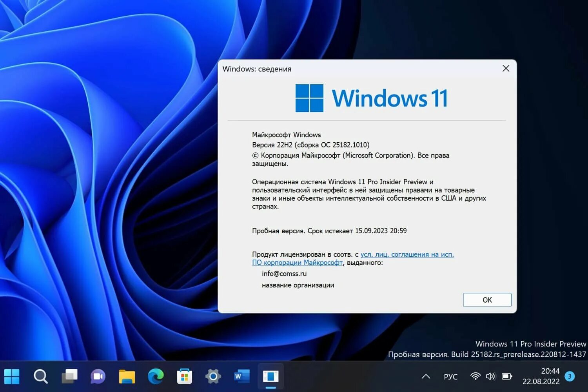Launch the Chat camera app from taskbar
This screenshot has width=588, height=392.
click(98, 377)
